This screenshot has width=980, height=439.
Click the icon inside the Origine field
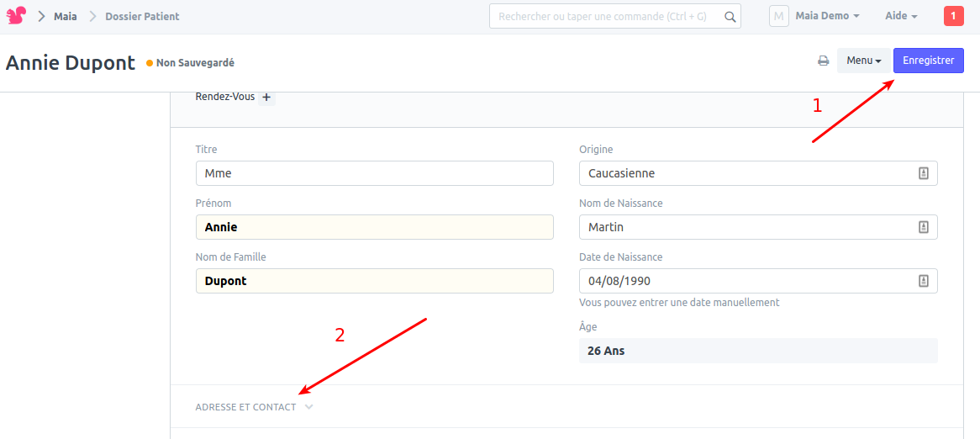(x=923, y=173)
